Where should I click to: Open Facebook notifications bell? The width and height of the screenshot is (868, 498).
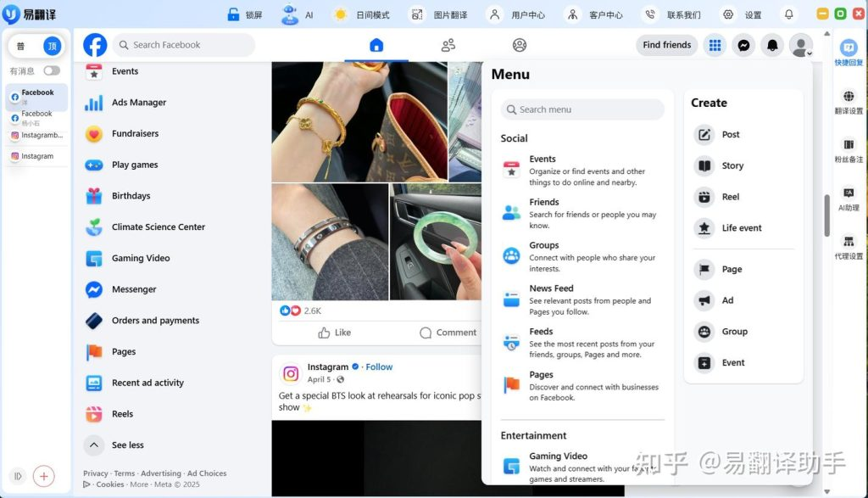(772, 44)
